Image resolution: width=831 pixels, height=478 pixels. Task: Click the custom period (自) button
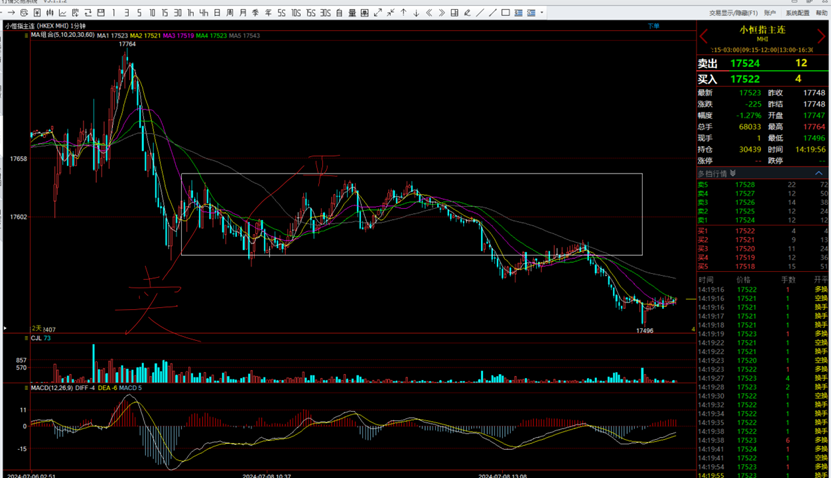[339, 13]
